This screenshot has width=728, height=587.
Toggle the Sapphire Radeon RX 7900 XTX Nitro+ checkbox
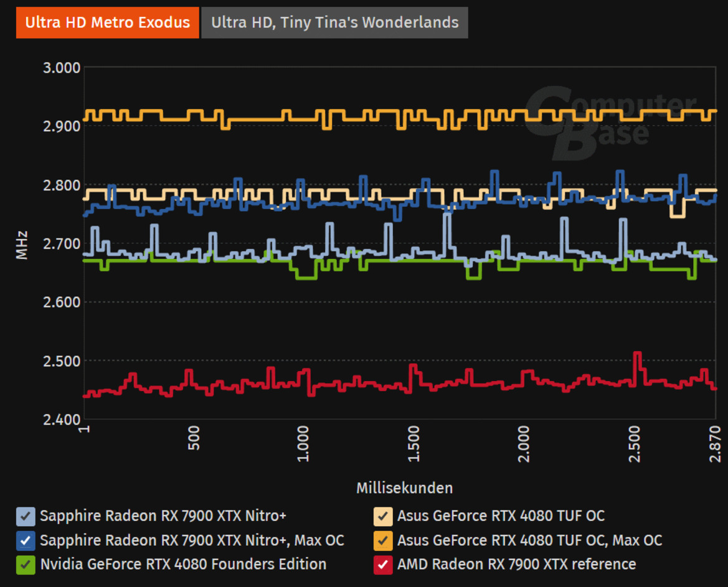point(24,516)
